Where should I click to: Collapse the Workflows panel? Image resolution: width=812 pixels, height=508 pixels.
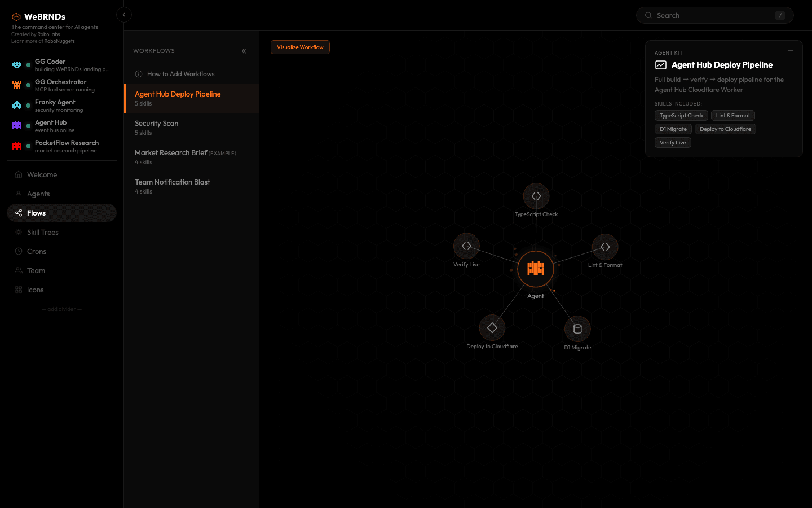pos(244,51)
